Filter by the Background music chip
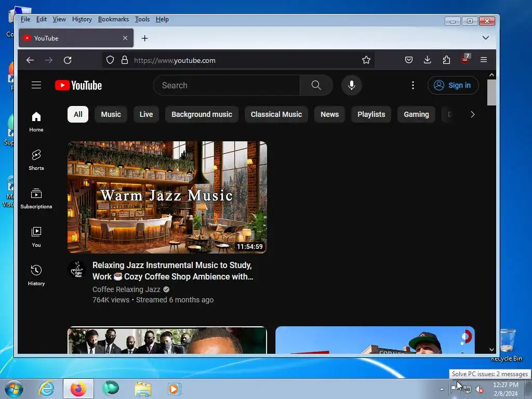This screenshot has width=532, height=399. pyautogui.click(x=202, y=114)
